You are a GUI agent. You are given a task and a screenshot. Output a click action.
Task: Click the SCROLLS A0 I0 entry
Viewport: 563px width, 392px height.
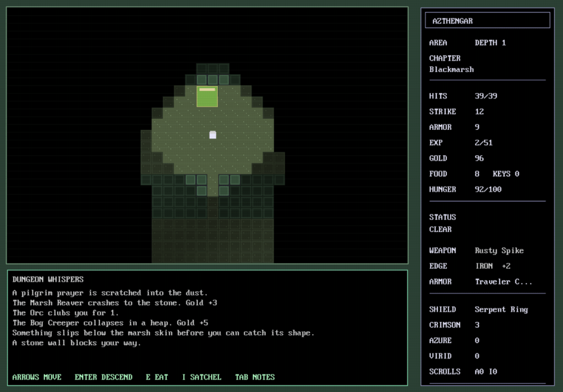tap(485, 372)
